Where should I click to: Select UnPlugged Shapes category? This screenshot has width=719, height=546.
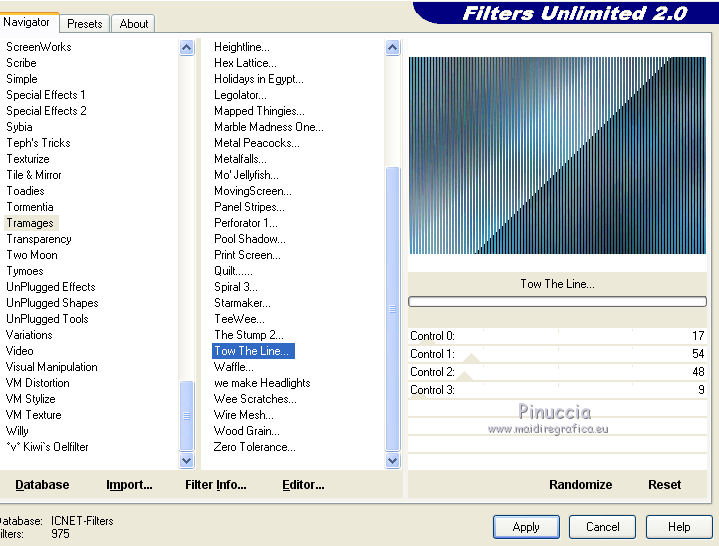[52, 303]
